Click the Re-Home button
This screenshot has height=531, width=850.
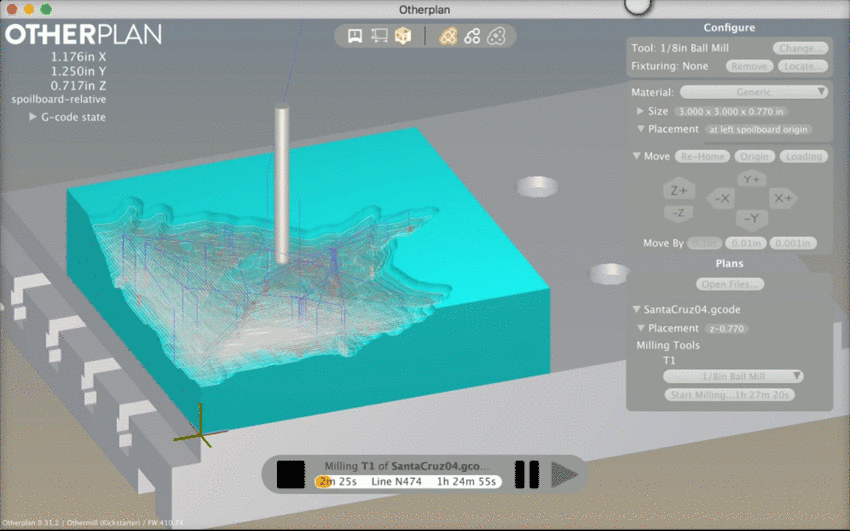[x=703, y=156]
